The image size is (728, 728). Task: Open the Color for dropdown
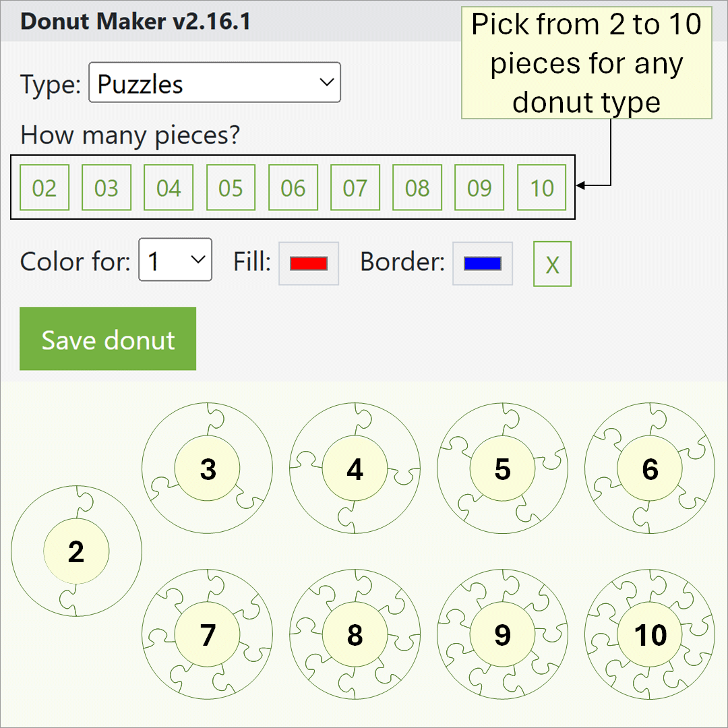175,260
